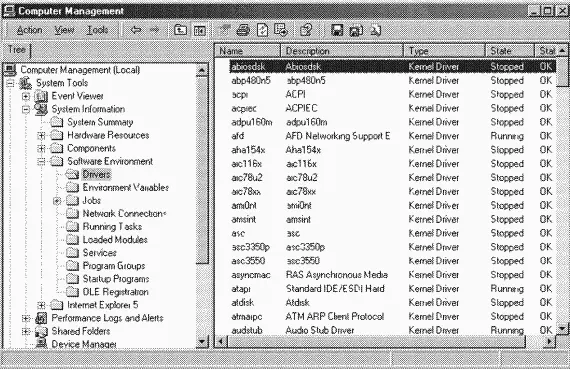Click the Refresh toolbar icon
Image resolution: width=570 pixels, height=369 pixels.
pos(262,30)
